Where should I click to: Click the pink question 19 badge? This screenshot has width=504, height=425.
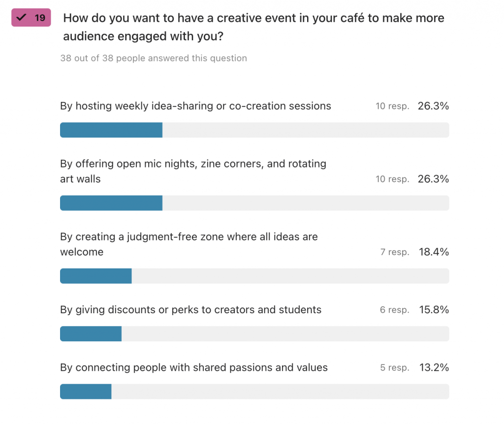pos(31,17)
